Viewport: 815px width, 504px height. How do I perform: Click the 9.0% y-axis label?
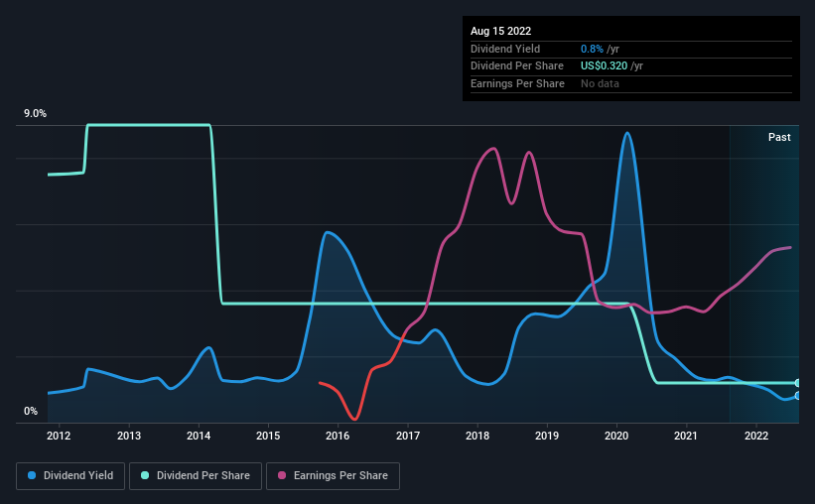point(35,113)
